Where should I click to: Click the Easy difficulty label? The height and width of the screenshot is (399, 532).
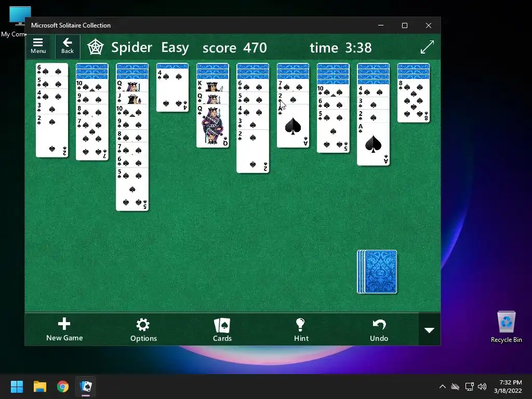(x=175, y=47)
